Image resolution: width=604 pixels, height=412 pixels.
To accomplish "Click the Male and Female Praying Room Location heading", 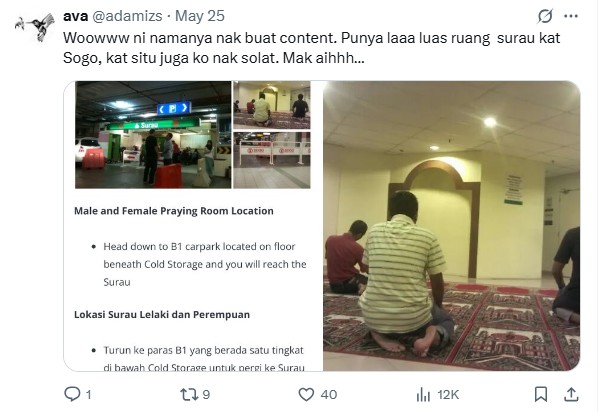I will (x=174, y=211).
